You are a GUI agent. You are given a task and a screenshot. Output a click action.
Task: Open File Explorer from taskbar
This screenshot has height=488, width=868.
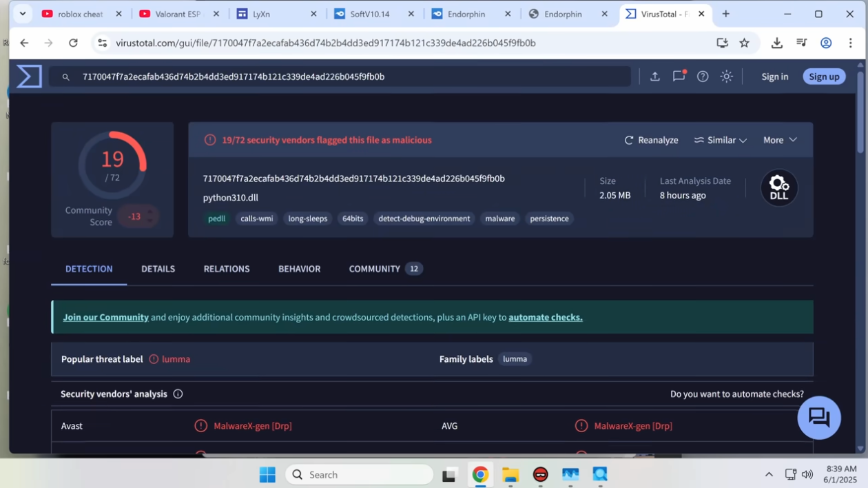510,474
